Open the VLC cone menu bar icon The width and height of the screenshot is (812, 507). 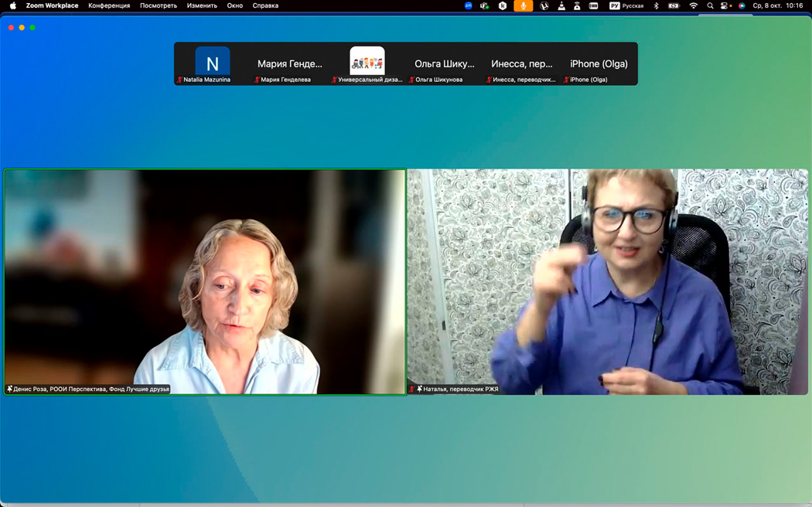click(561, 5)
